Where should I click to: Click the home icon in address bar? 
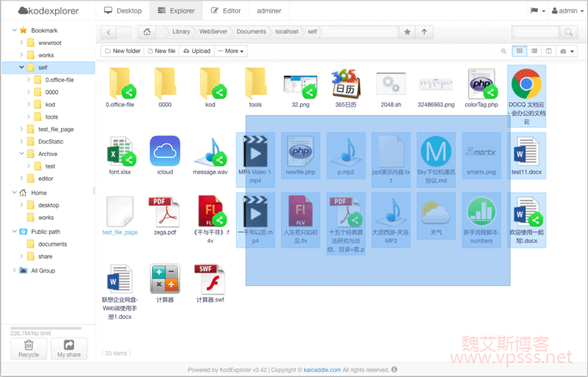point(148,32)
